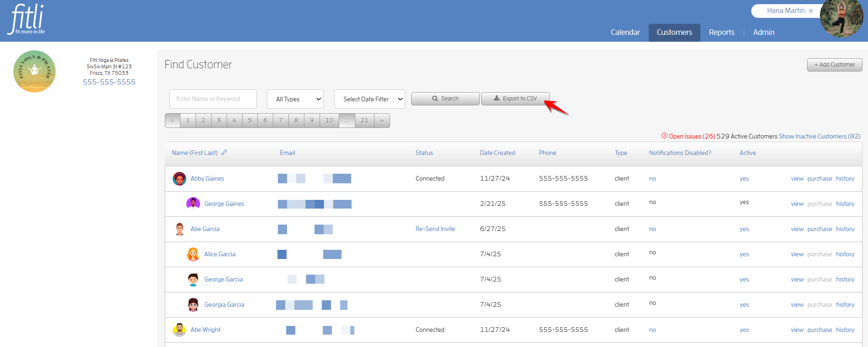The height and width of the screenshot is (347, 868).
Task: Click purchase for Abby Gaines
Action: pos(819,179)
